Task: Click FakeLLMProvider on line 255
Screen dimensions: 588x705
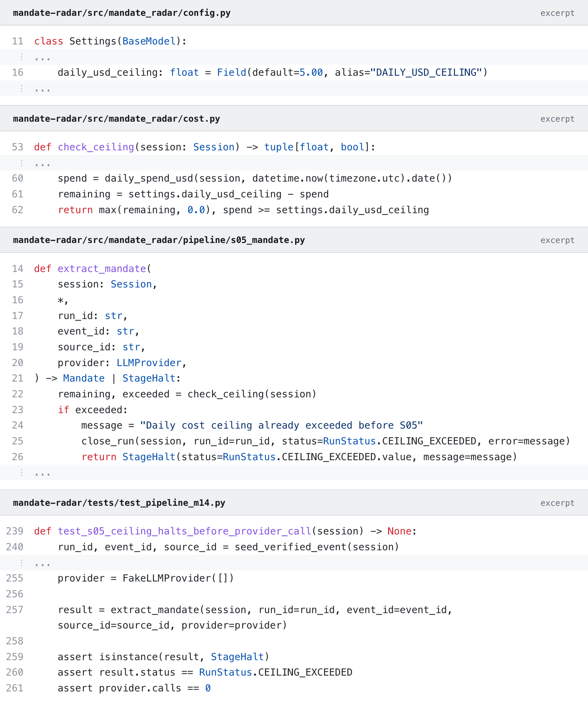Action: tap(167, 578)
